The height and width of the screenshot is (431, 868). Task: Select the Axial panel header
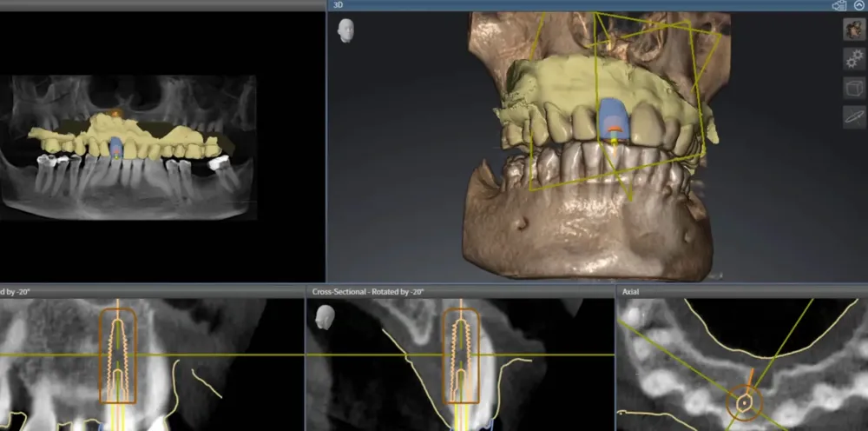tap(632, 291)
